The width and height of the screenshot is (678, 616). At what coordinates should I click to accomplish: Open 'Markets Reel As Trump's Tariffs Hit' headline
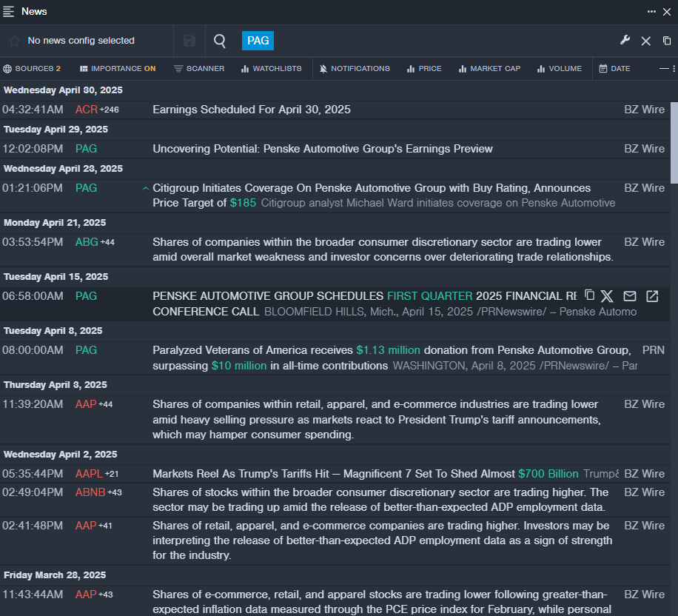click(x=366, y=474)
